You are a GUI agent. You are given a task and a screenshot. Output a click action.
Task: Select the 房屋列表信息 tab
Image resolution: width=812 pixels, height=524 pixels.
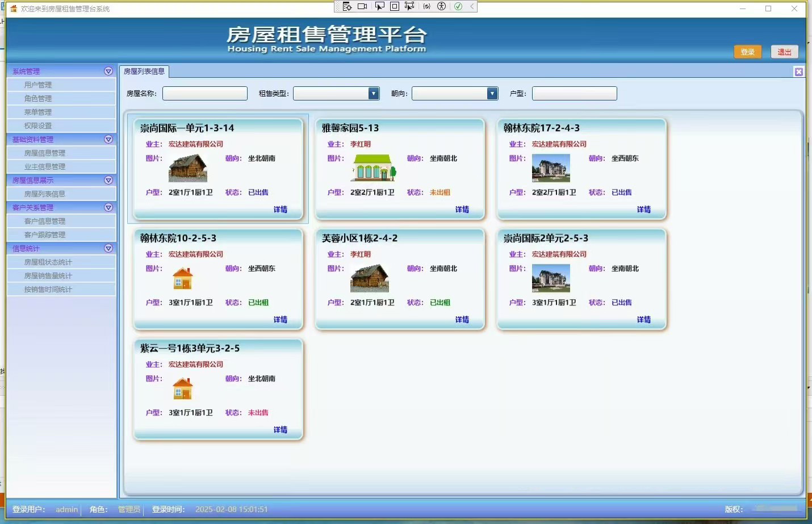(x=144, y=72)
